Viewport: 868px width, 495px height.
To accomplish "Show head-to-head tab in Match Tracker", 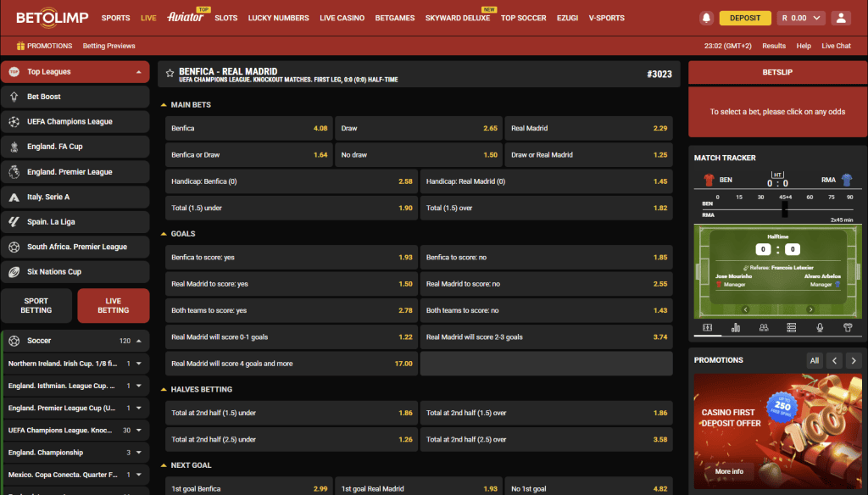I will pyautogui.click(x=764, y=328).
